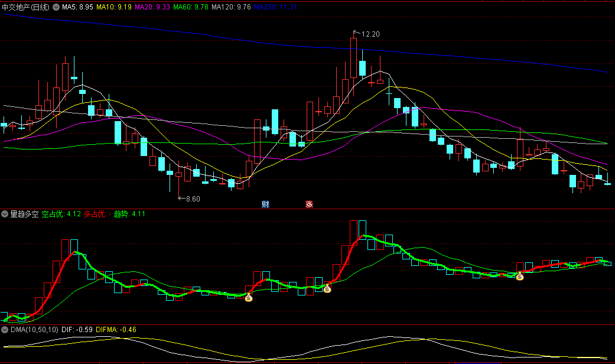Screen dimensions: 615x364
Task: Click the tallest red candle at 12.20 peak
Action: (353, 58)
